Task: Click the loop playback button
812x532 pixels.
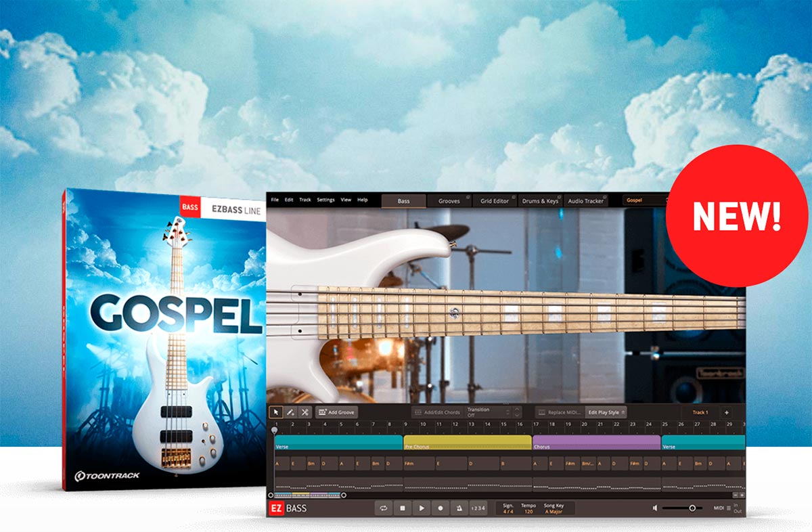Action: tap(384, 508)
